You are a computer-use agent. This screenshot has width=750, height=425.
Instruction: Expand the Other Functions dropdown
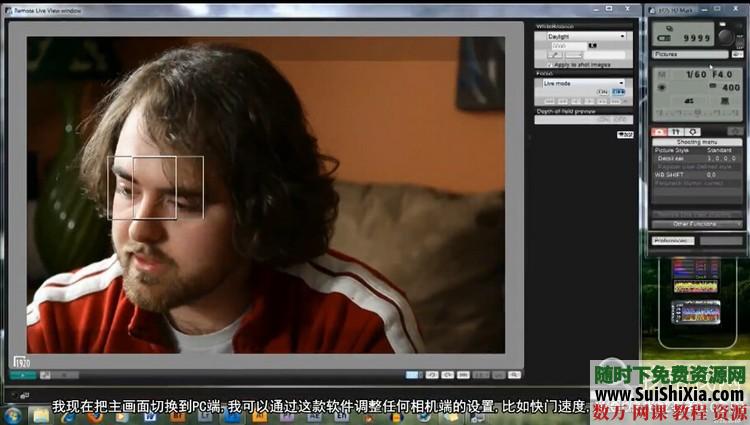tap(697, 224)
